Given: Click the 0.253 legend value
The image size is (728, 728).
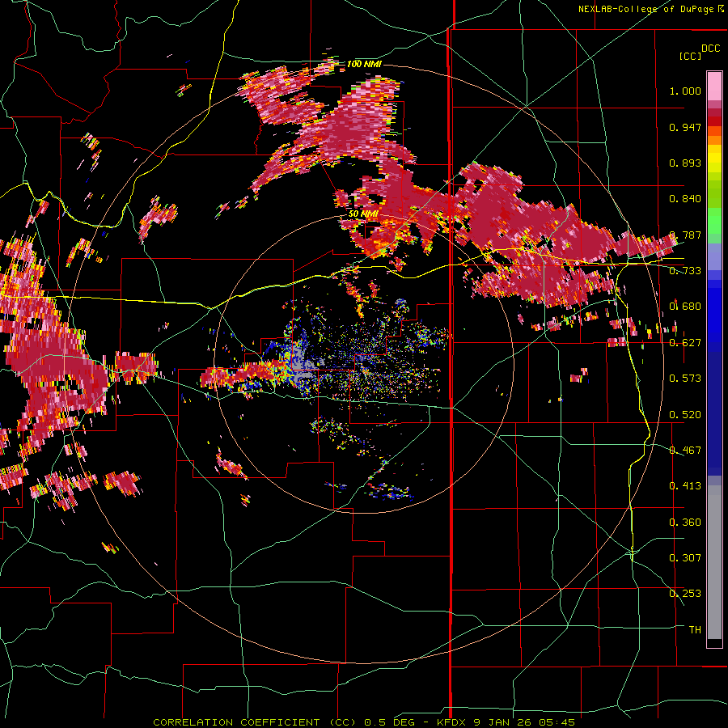Looking at the screenshot, I should pos(685,594).
